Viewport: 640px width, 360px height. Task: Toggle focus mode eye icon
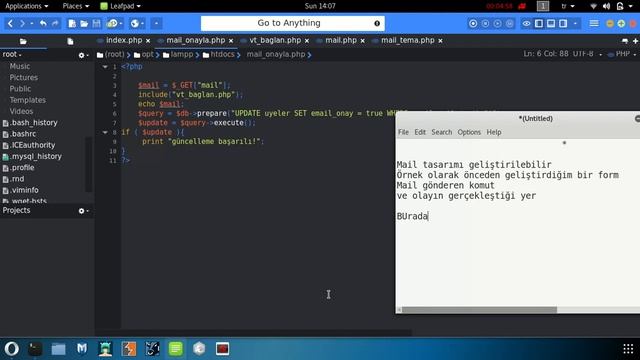coord(527,24)
